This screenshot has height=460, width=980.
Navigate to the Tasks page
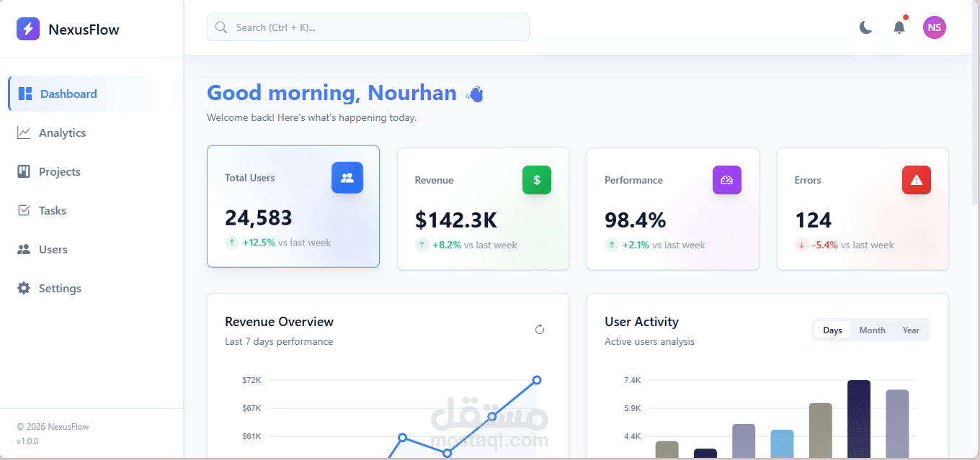point(92,210)
